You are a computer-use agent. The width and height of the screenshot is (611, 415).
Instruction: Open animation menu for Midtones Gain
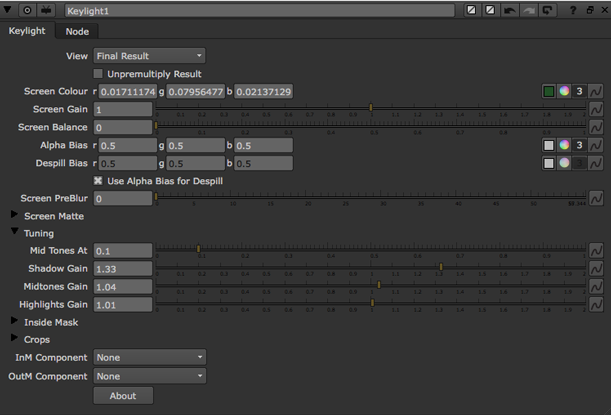click(x=596, y=287)
